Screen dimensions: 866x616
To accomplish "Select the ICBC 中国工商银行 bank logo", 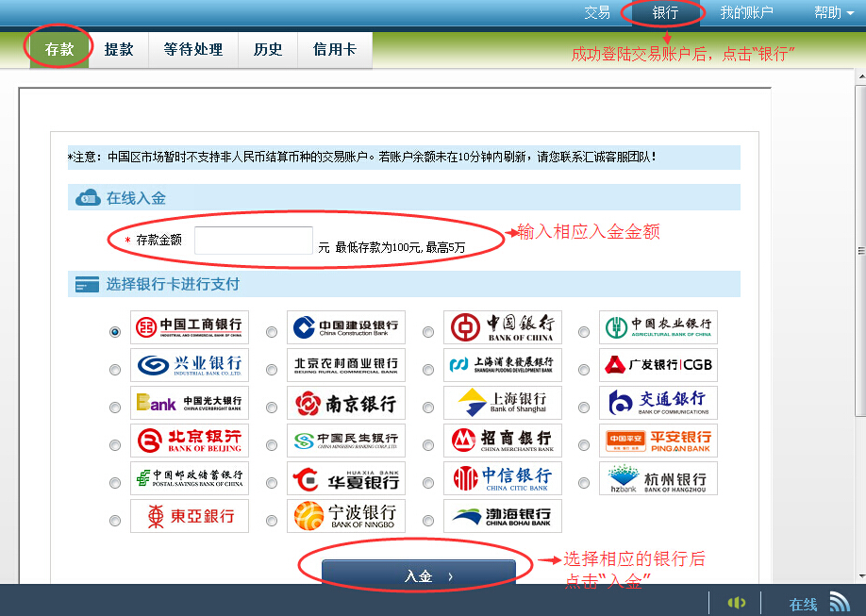I will click(x=190, y=327).
